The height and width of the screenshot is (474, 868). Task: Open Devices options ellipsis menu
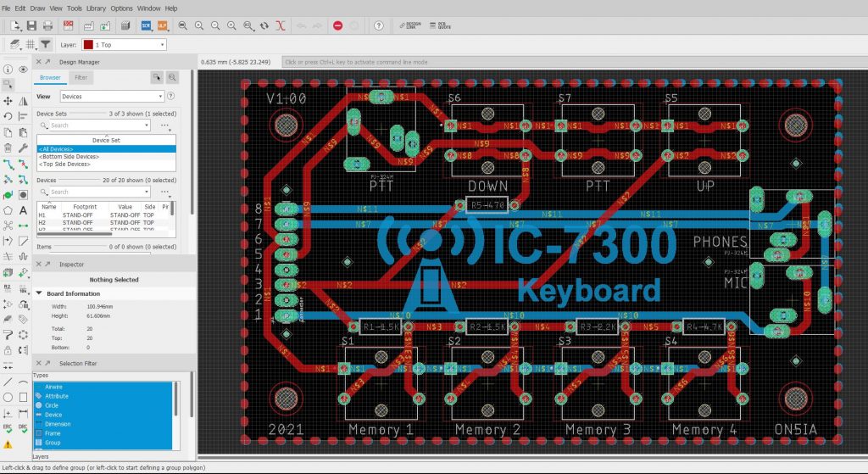point(165,192)
